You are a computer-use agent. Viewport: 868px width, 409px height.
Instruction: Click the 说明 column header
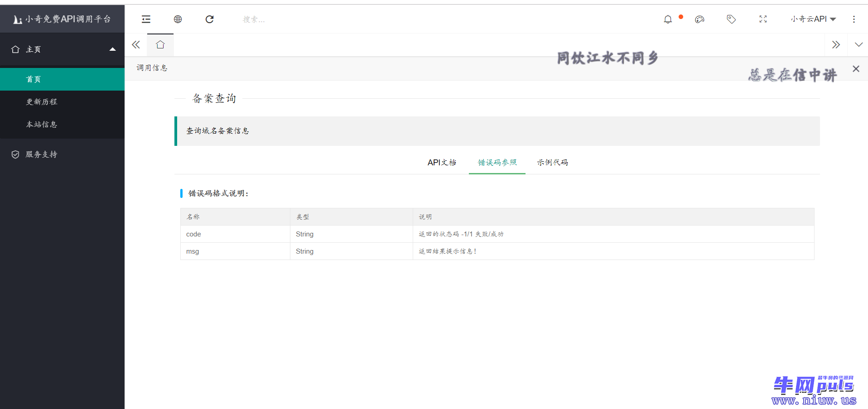tap(613, 217)
